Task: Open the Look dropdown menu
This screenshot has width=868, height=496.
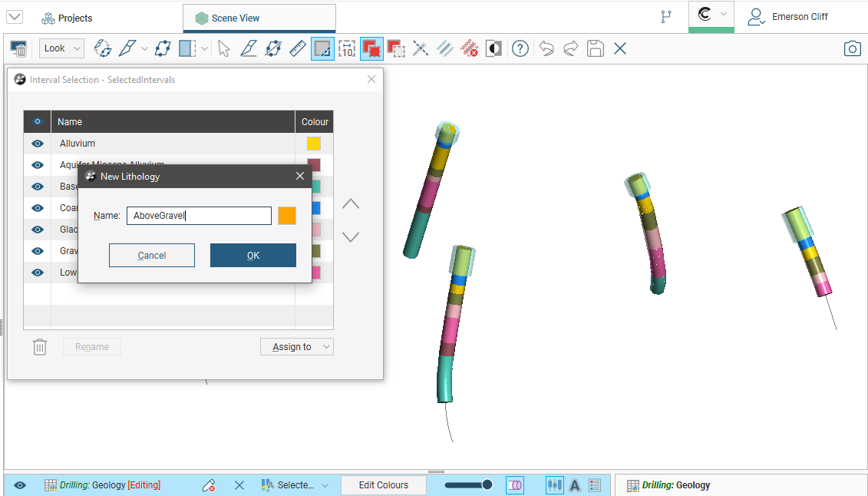Action: pyautogui.click(x=61, y=48)
